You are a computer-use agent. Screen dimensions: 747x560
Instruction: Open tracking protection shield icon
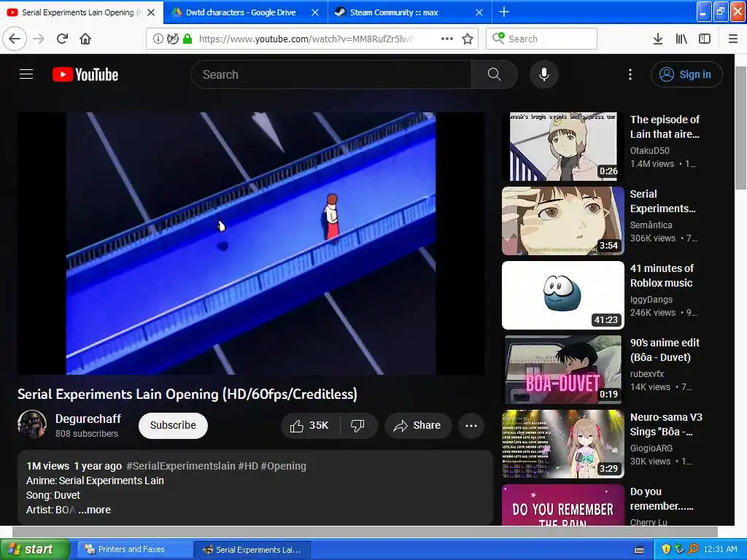(172, 39)
